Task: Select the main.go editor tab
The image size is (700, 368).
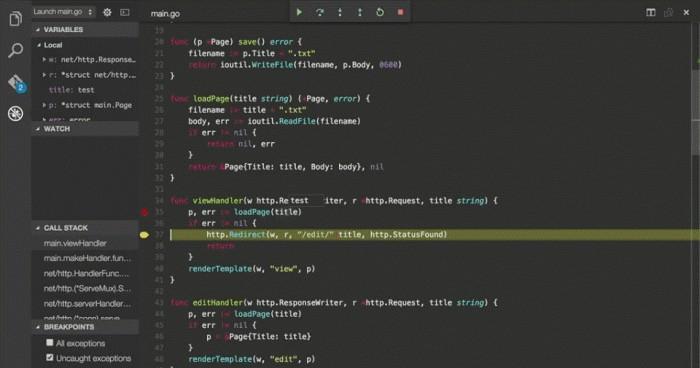Action: [165, 14]
